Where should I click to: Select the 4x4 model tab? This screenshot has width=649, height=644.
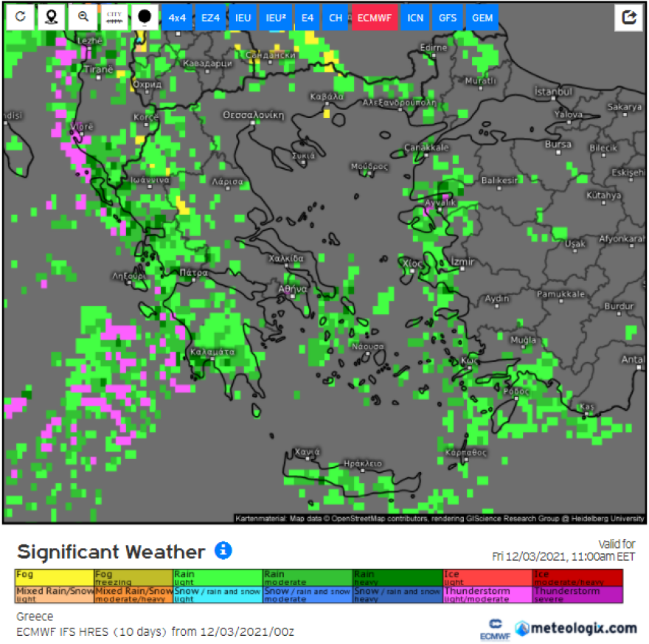point(177,18)
